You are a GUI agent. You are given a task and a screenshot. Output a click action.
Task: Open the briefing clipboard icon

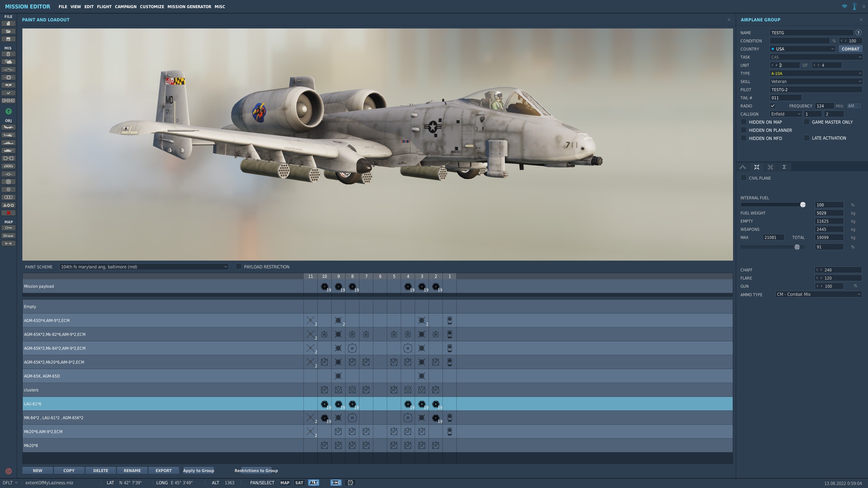point(8,54)
